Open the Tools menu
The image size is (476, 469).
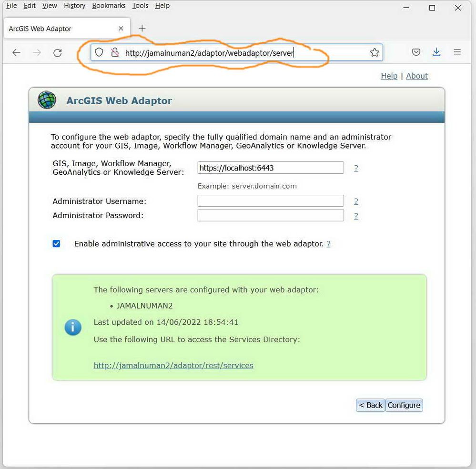[140, 5]
